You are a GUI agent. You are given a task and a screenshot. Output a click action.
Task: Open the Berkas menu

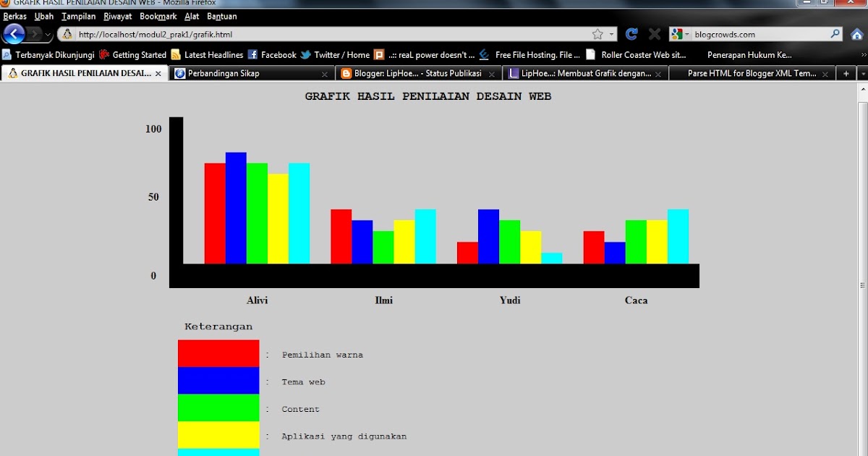point(14,16)
